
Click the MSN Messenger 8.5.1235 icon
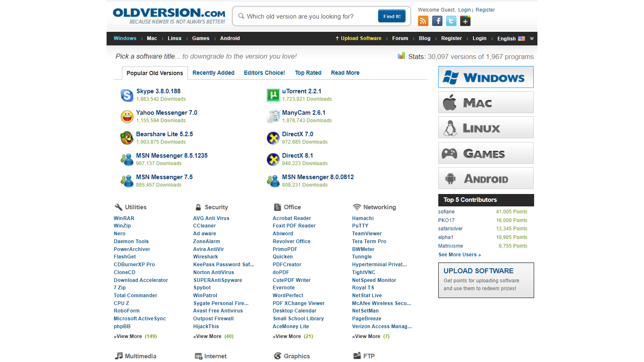(x=127, y=159)
